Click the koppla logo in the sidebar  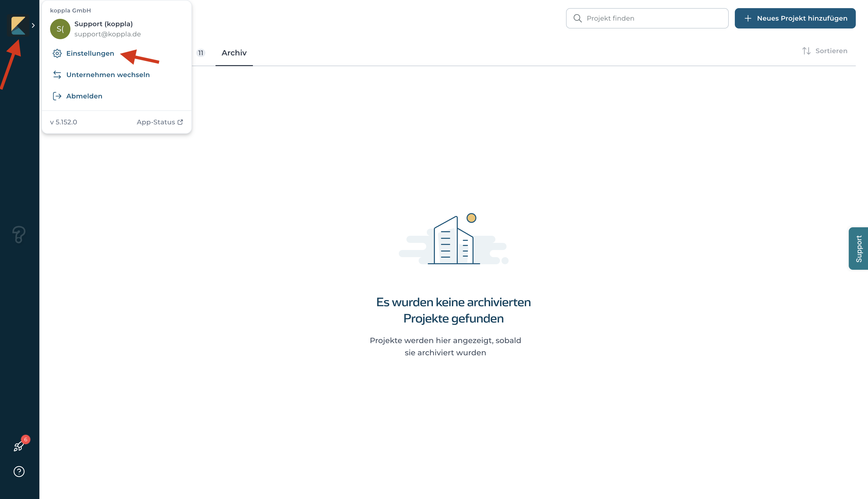(x=18, y=25)
